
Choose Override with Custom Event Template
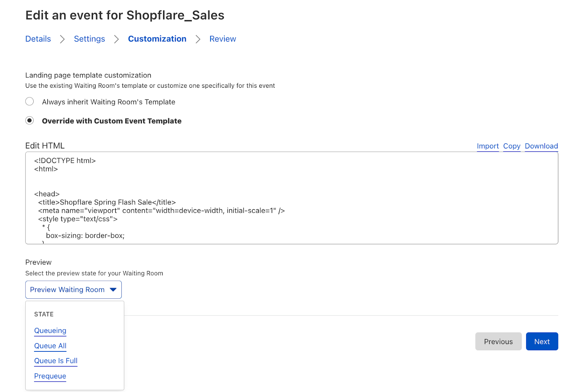pyautogui.click(x=30, y=120)
